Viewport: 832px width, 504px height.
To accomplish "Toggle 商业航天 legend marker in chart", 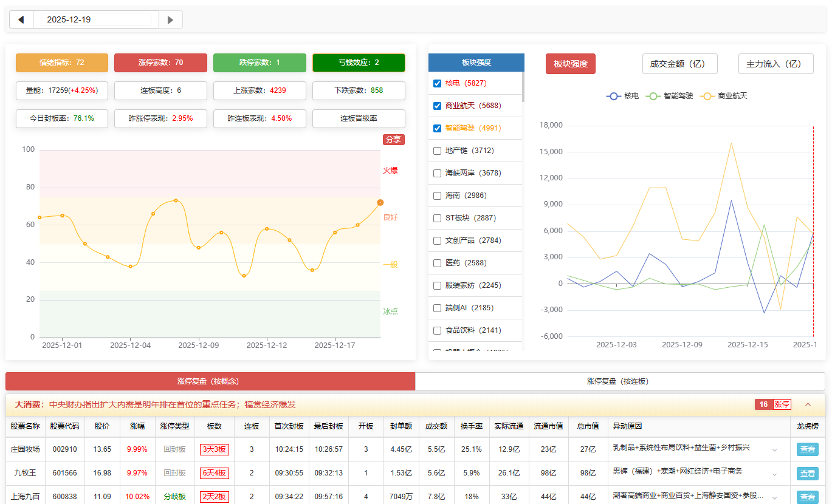I will click(x=707, y=96).
